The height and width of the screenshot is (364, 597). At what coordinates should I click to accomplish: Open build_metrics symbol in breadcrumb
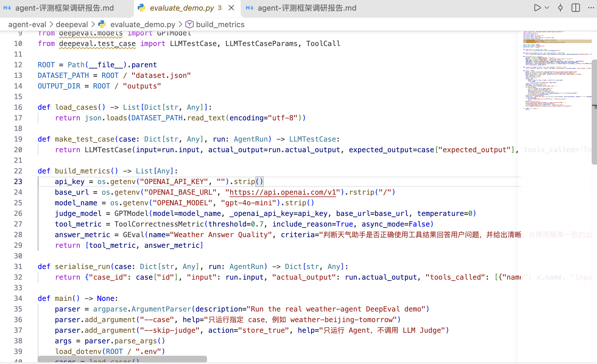[x=220, y=24]
